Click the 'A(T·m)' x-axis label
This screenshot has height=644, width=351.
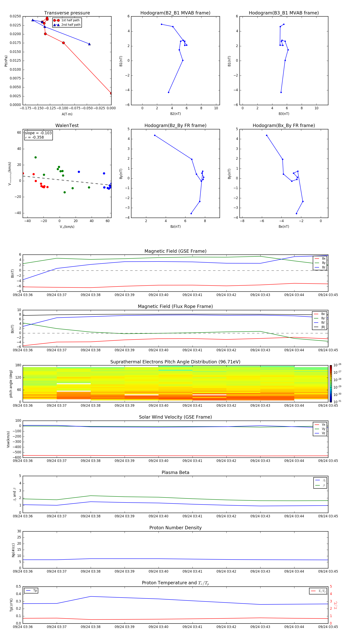pyautogui.click(x=67, y=114)
